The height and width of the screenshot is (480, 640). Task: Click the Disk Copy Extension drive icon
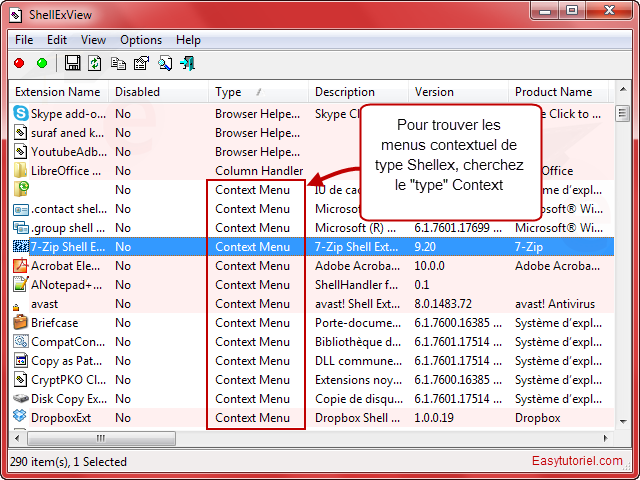20,398
